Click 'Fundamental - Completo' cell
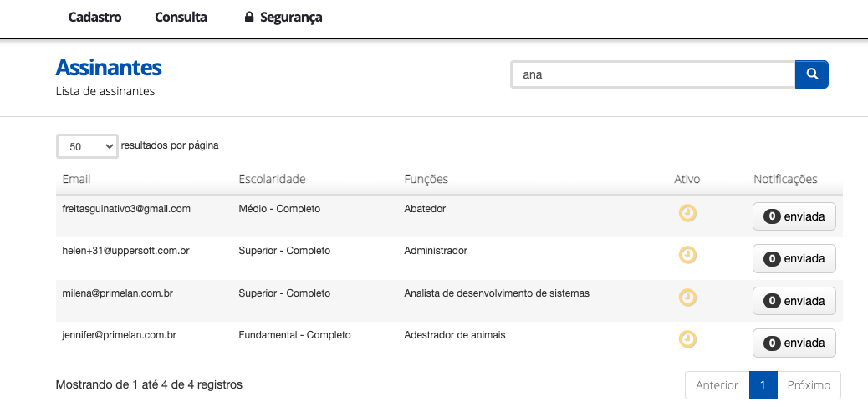The height and width of the screenshot is (407, 868). tap(294, 335)
